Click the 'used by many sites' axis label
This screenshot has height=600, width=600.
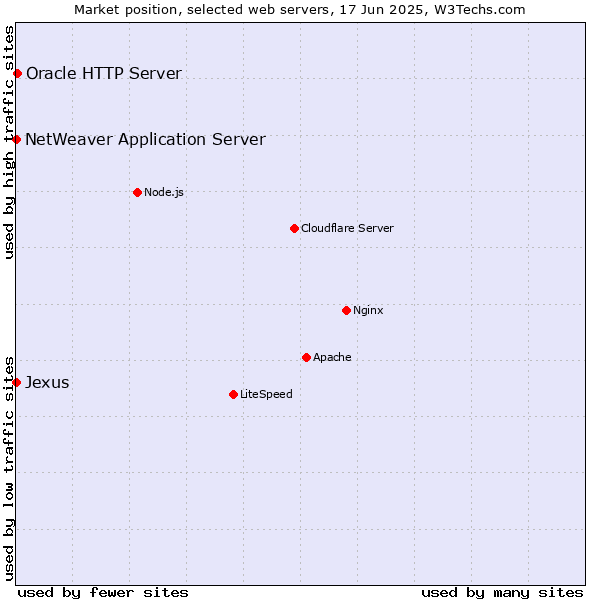pyautogui.click(x=502, y=593)
